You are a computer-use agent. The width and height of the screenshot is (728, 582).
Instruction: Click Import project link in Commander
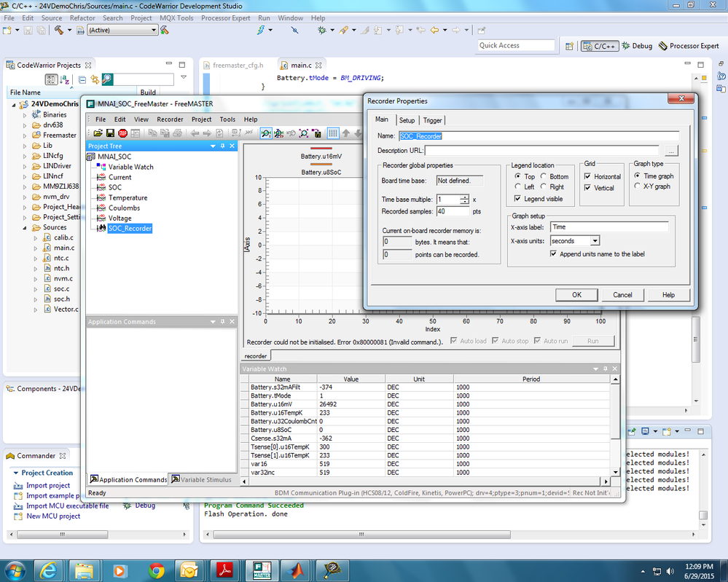point(48,485)
